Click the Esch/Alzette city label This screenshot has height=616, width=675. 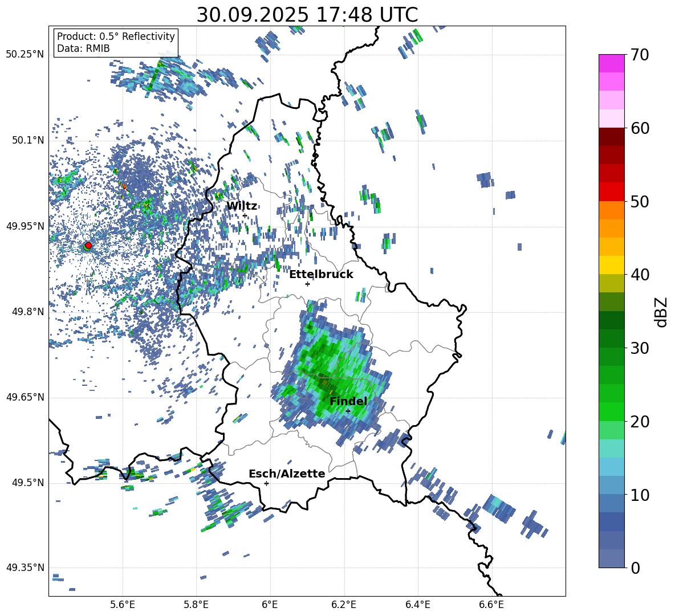[287, 474]
